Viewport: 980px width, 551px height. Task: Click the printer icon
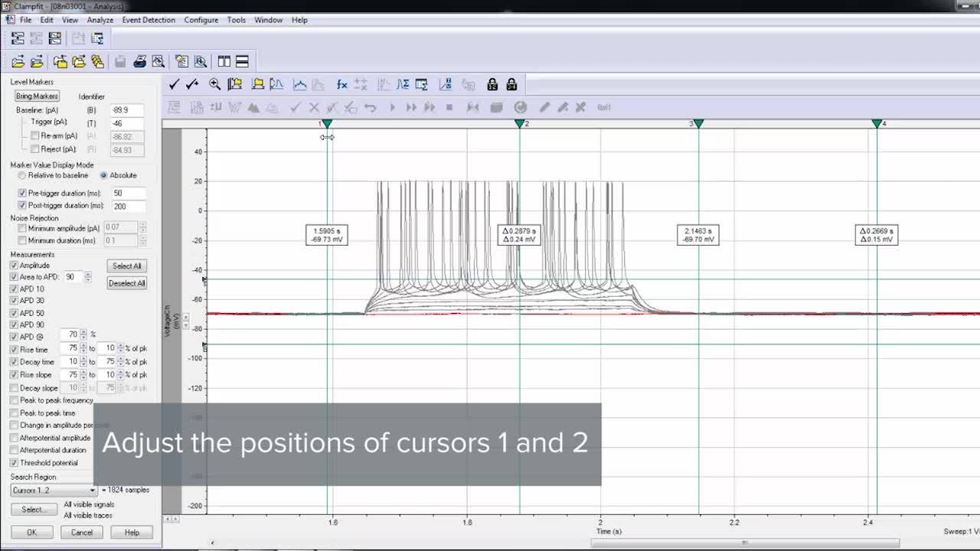[x=139, y=61]
